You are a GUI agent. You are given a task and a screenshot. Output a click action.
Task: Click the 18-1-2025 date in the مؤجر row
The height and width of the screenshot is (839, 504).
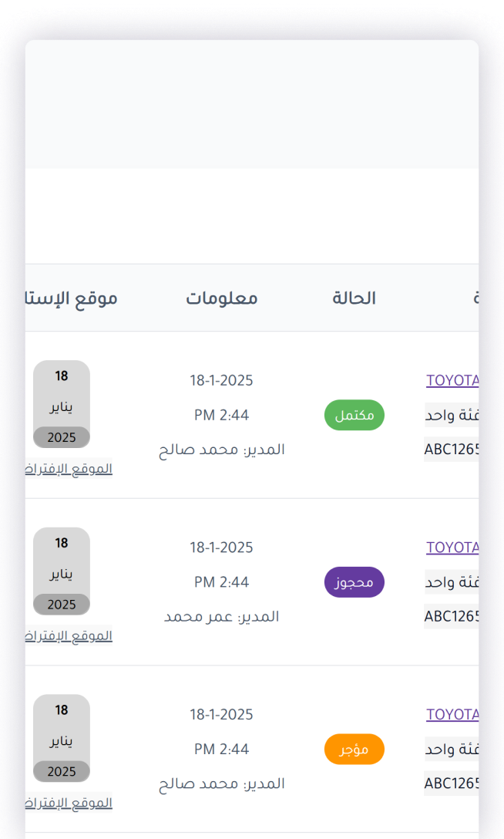[222, 715]
